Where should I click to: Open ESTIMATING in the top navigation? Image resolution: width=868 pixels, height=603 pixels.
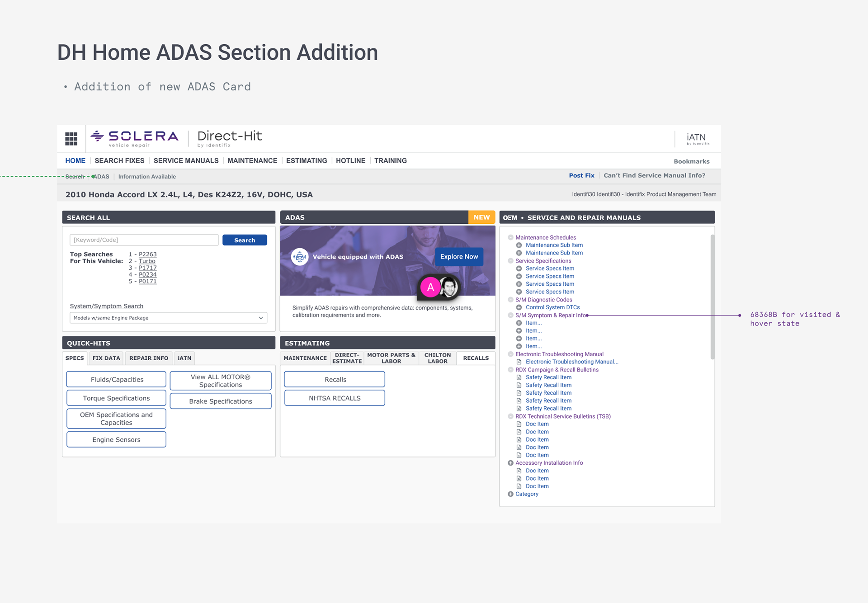(307, 161)
